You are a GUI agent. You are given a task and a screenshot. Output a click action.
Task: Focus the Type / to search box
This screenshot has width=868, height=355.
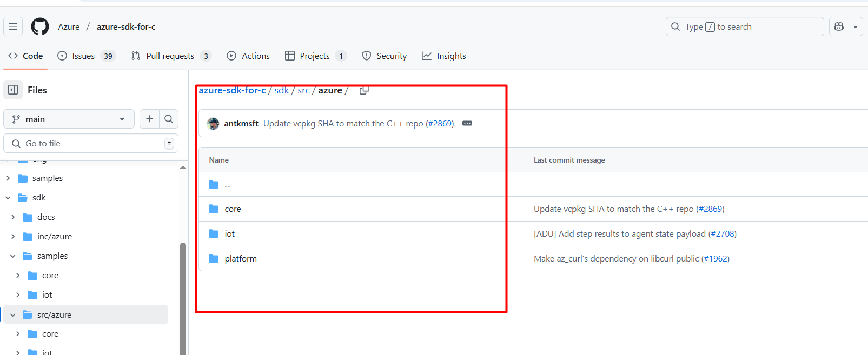click(x=745, y=26)
